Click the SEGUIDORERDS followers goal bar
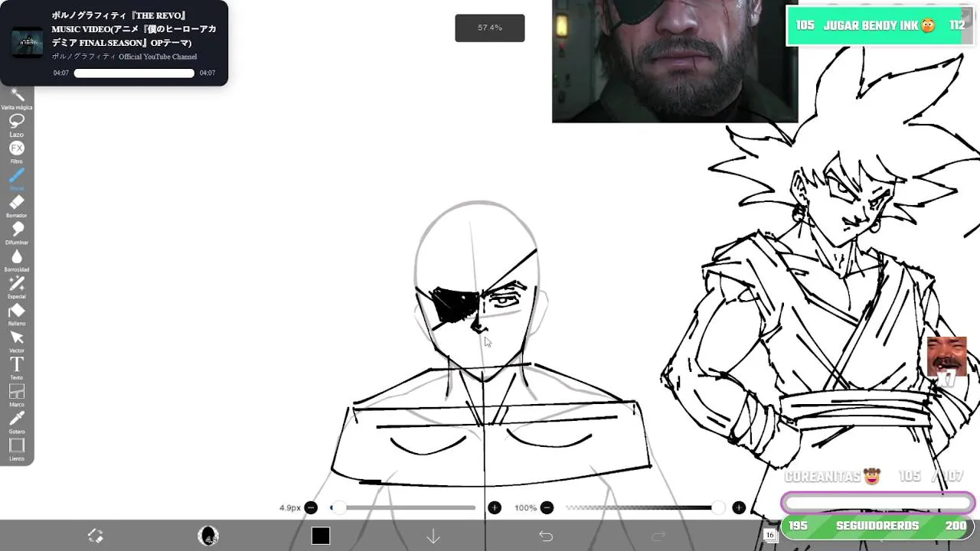The image size is (980, 551). [x=877, y=527]
